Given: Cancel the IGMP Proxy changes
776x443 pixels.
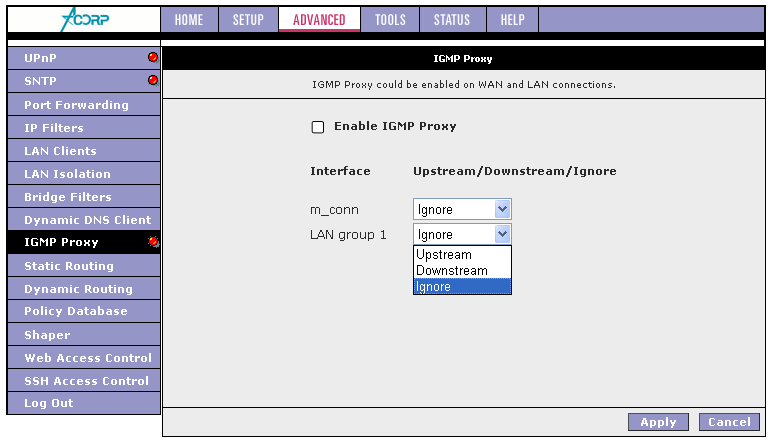Looking at the screenshot, I should 729,422.
